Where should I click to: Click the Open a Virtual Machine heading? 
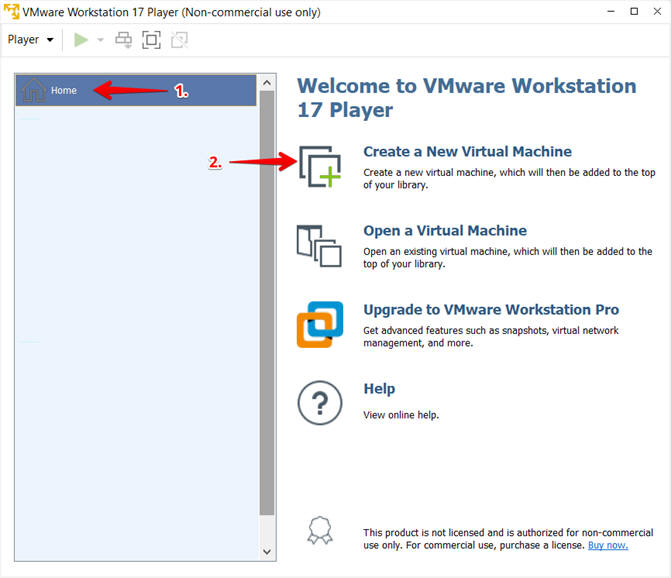coord(445,231)
